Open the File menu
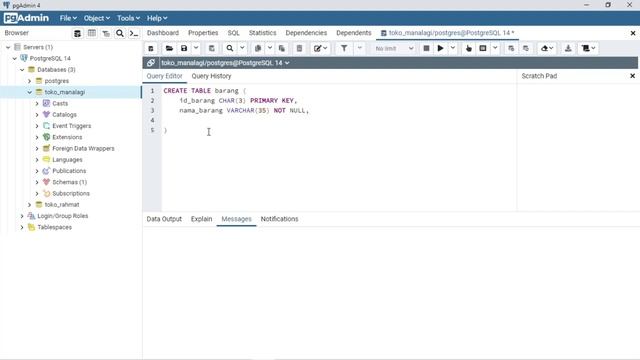Screen dimensions: 640x360 pyautogui.click(x=68, y=18)
